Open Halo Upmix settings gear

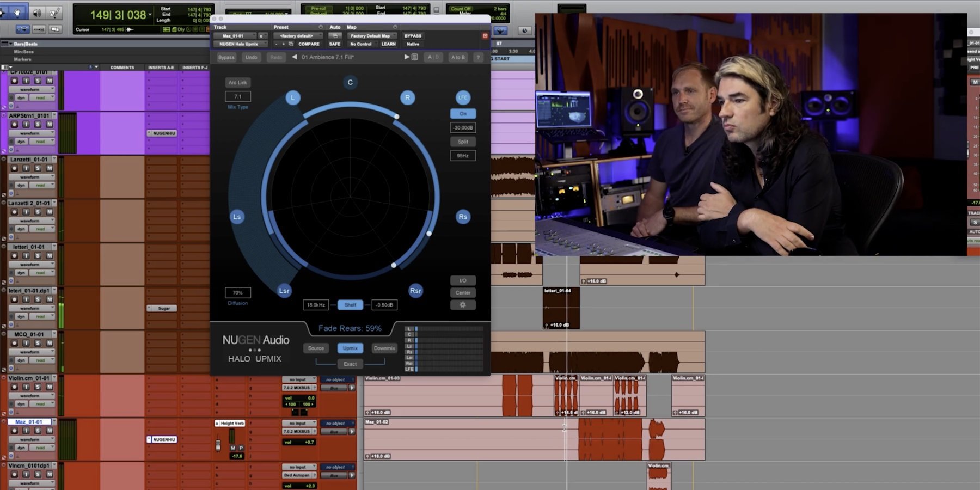[x=463, y=305]
